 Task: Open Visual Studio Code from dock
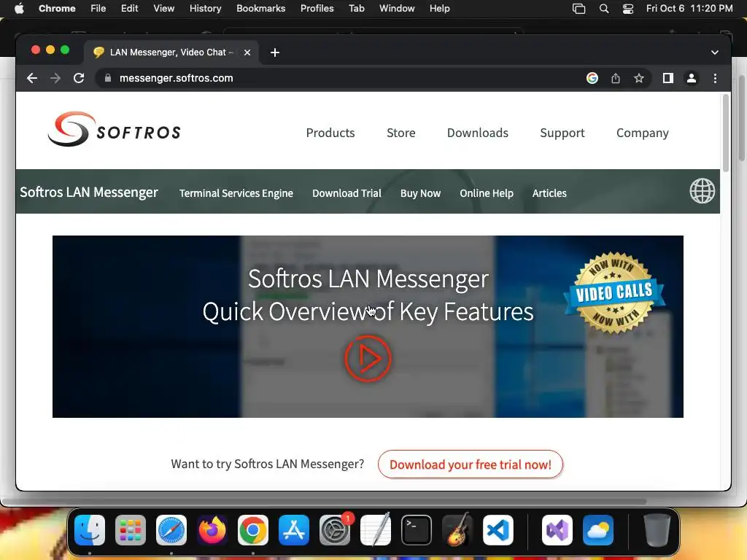click(x=498, y=530)
